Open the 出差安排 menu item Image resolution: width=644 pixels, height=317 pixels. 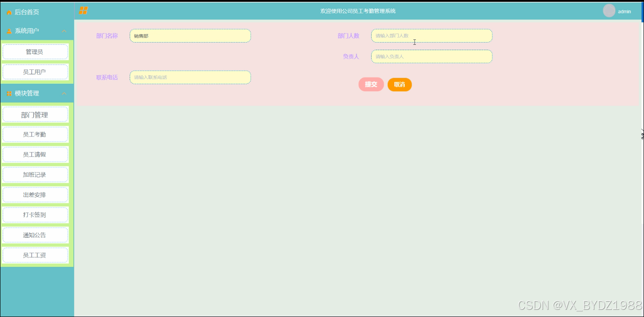click(x=35, y=195)
